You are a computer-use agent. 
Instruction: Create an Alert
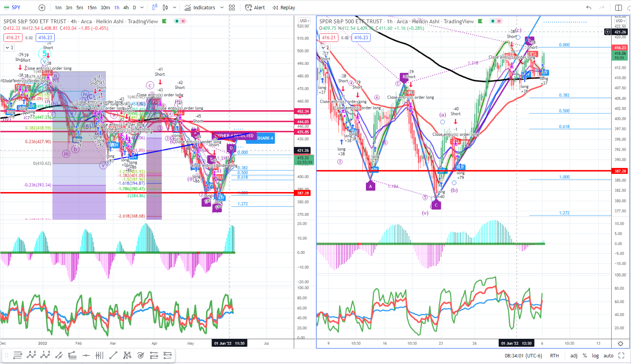(x=255, y=8)
